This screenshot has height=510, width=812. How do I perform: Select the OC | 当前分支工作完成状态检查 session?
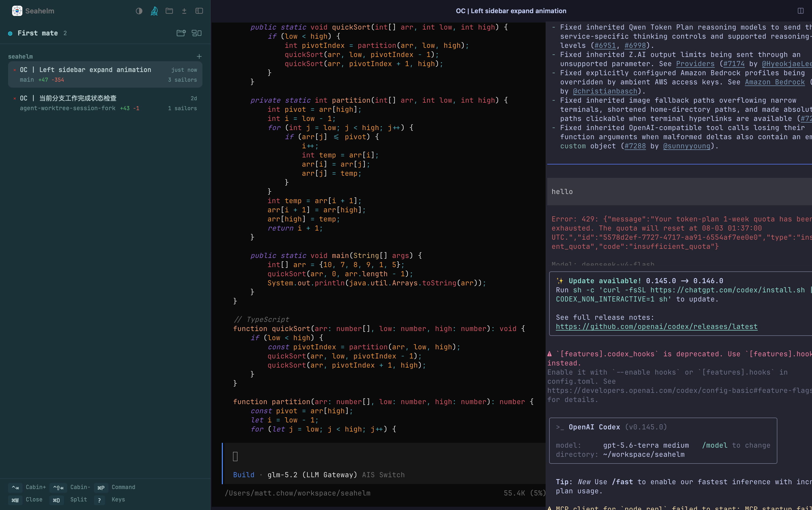[105, 103]
